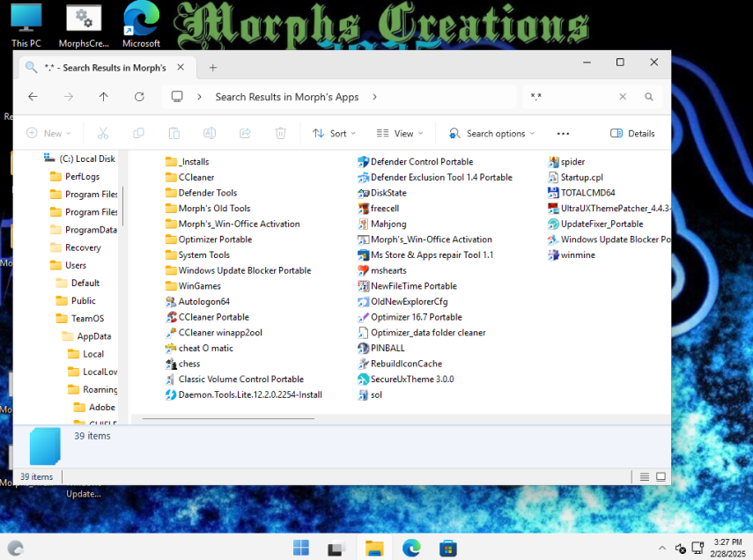753x560 pixels.
Task: Click the Delete trash icon
Action: [x=280, y=134]
